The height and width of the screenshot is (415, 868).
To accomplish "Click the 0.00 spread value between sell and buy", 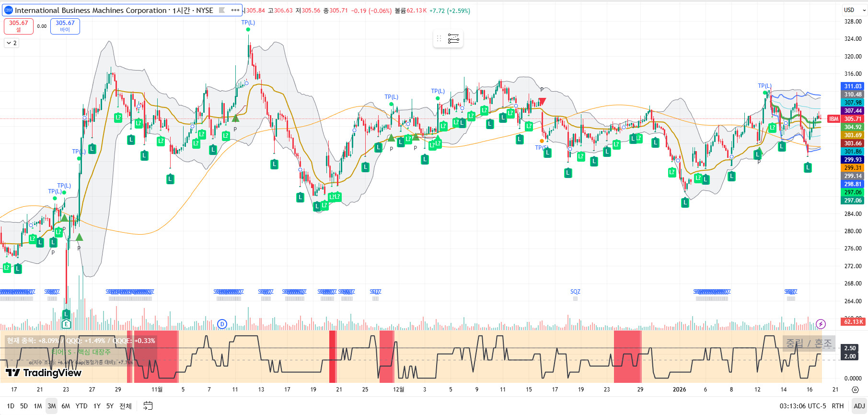I will tap(42, 26).
